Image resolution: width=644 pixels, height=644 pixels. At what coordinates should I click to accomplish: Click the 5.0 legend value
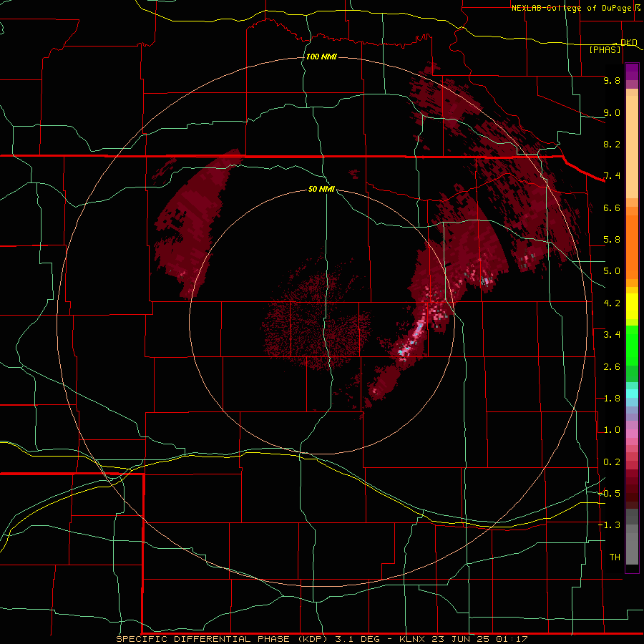click(x=612, y=271)
